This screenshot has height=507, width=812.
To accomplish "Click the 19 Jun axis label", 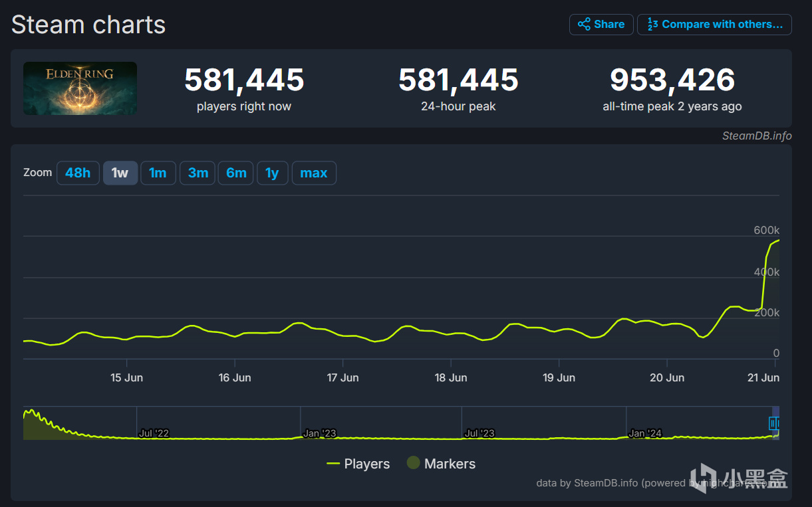I will pos(559,377).
